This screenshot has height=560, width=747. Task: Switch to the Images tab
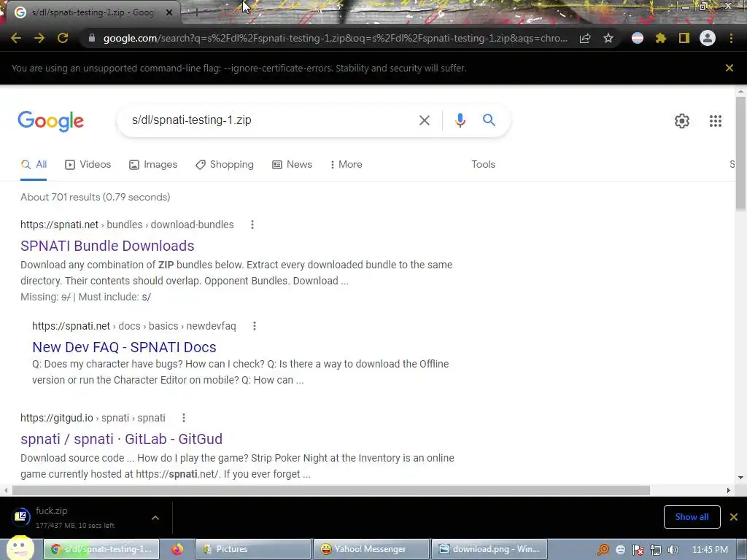(153, 165)
